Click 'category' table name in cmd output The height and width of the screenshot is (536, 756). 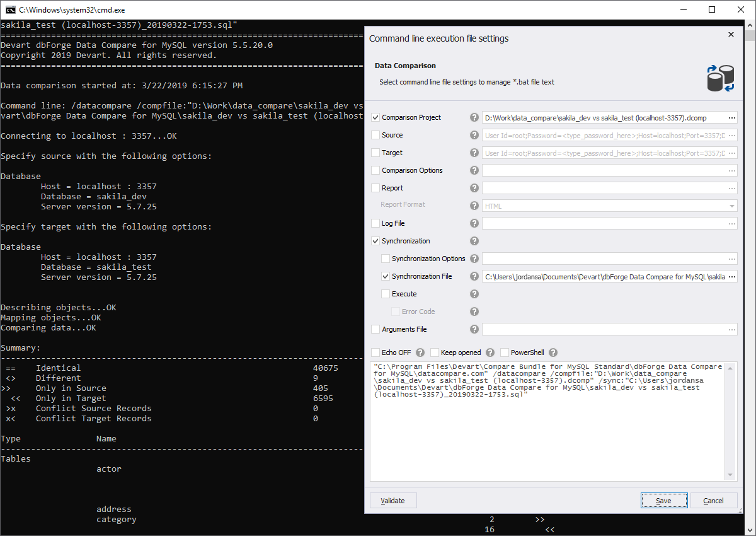tap(117, 520)
